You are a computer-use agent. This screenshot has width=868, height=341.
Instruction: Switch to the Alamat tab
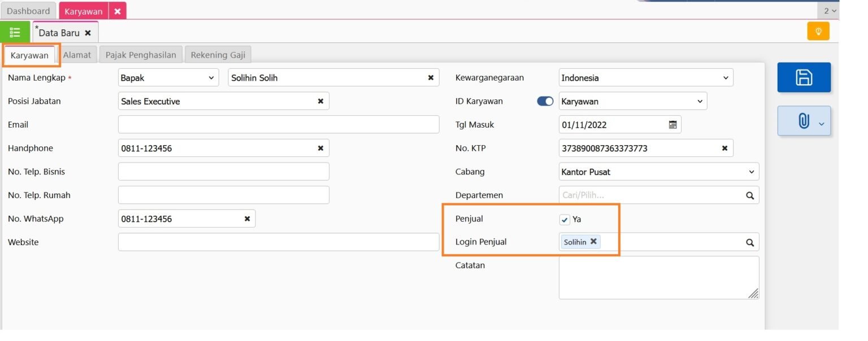pyautogui.click(x=77, y=55)
